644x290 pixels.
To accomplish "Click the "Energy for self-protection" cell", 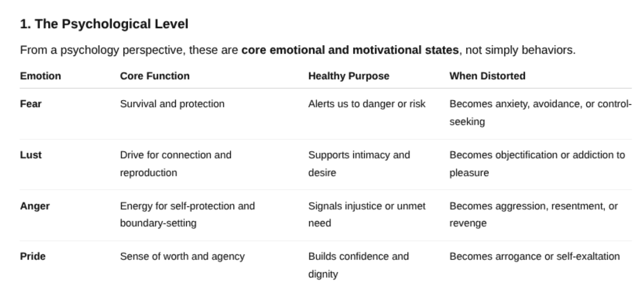I will (x=187, y=206).
